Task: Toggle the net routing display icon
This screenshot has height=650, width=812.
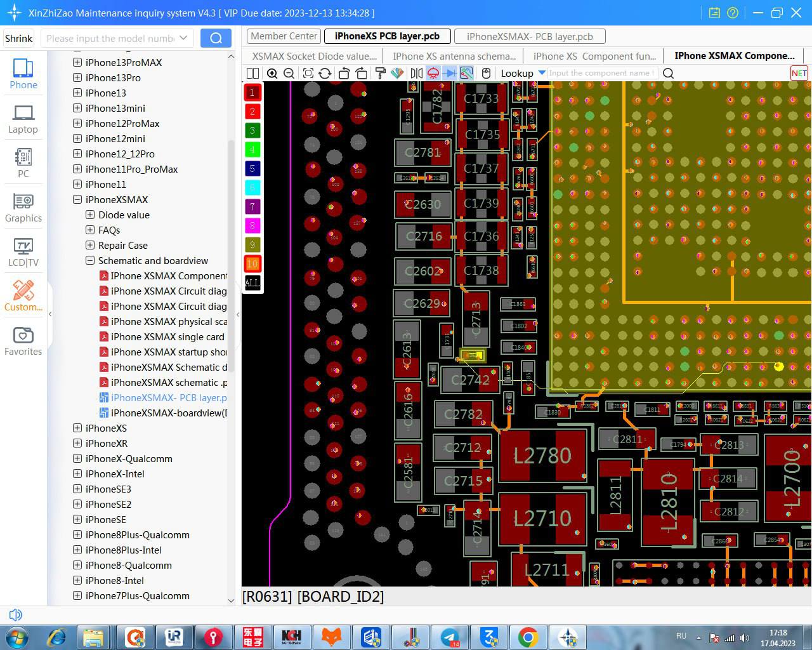Action: pyautogui.click(x=466, y=73)
